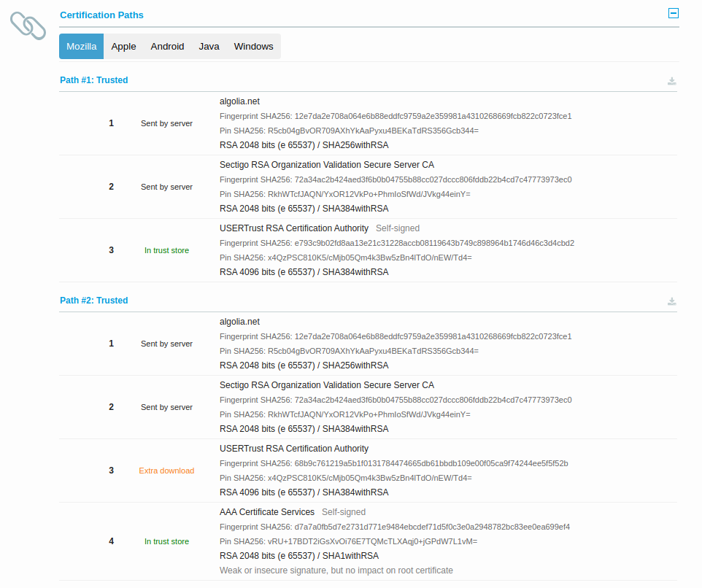
Task: Click Sectigo Pin SHA256 in Path #2
Action: pyautogui.click(x=344, y=414)
